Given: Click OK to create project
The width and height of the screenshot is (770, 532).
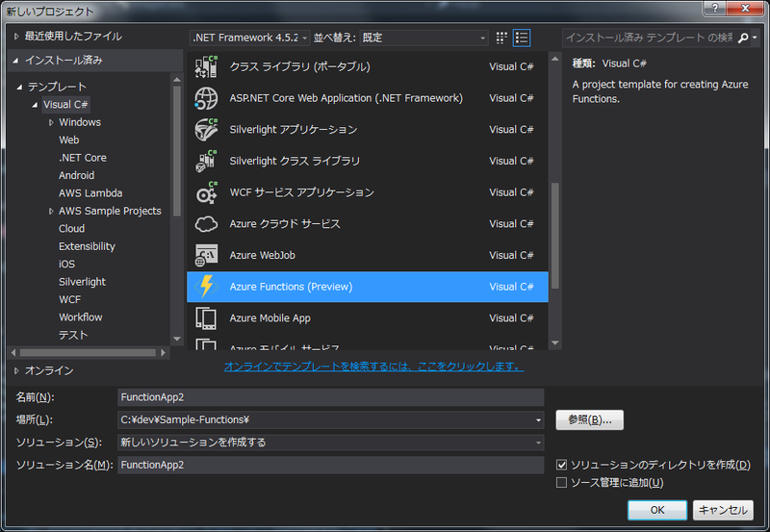Looking at the screenshot, I should (657, 510).
